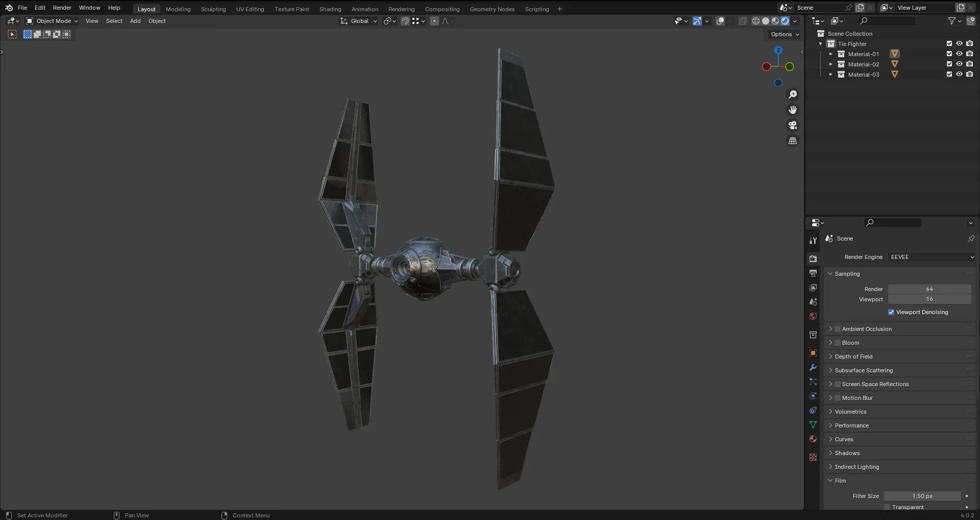Click the Blender logo menu icon
The image size is (980, 520).
9,8
